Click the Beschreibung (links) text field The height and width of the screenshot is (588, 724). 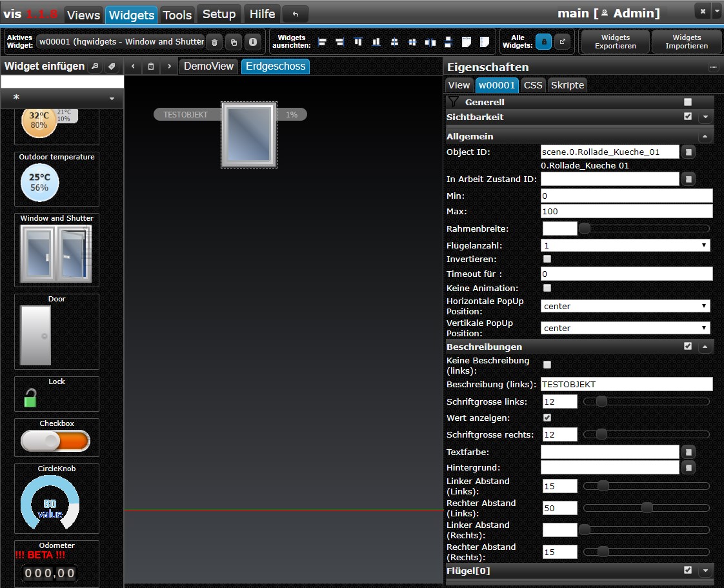[x=627, y=384]
